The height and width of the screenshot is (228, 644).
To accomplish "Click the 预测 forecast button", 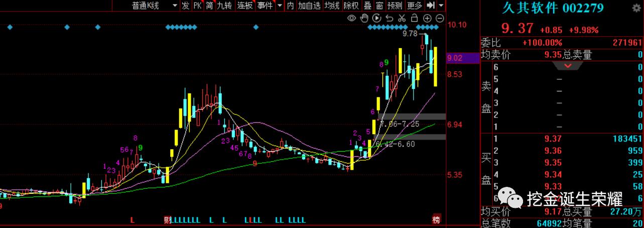I will tap(395, 6).
